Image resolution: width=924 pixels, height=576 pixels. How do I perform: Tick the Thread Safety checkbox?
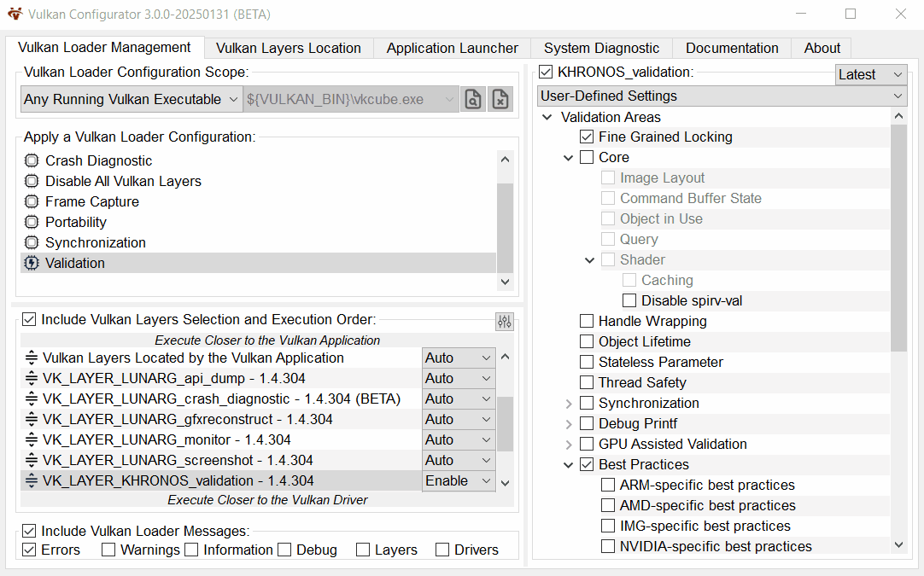click(x=587, y=382)
